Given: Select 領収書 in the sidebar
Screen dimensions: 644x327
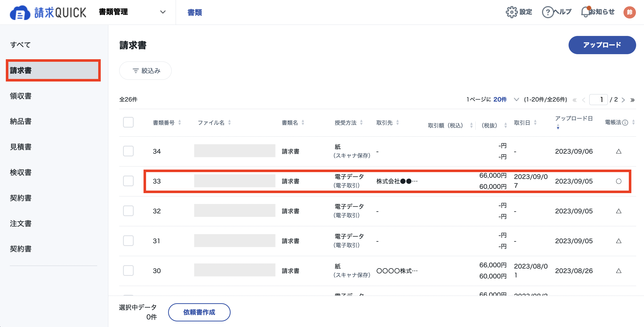Looking at the screenshot, I should point(21,96).
